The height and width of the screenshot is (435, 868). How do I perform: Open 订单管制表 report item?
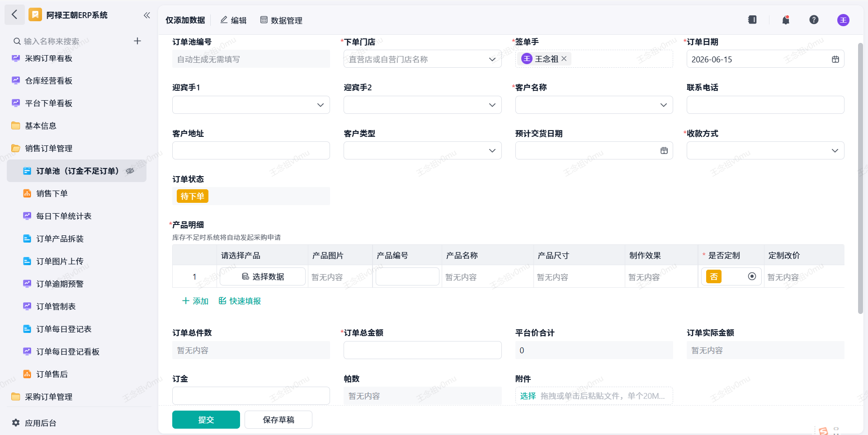tap(56, 306)
